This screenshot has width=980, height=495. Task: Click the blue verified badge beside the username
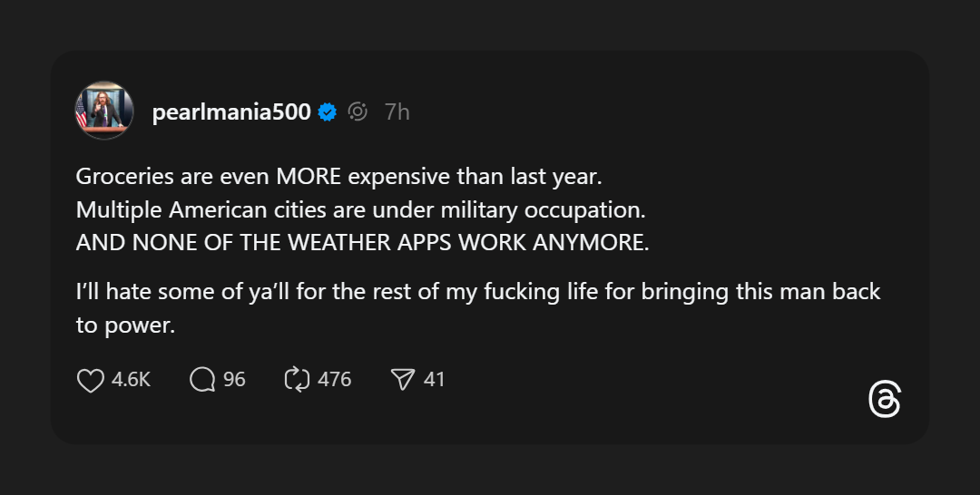click(x=328, y=112)
